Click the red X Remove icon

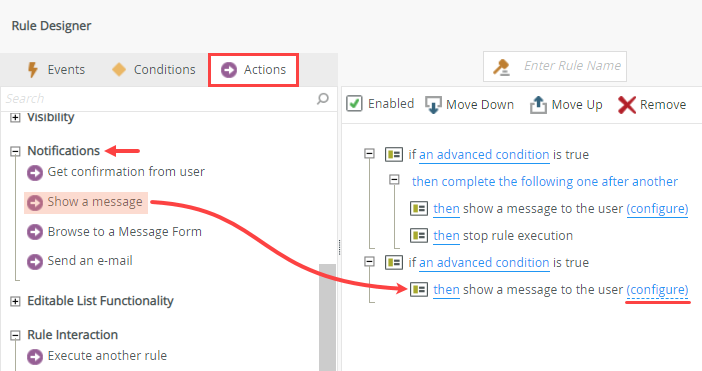[627, 105]
